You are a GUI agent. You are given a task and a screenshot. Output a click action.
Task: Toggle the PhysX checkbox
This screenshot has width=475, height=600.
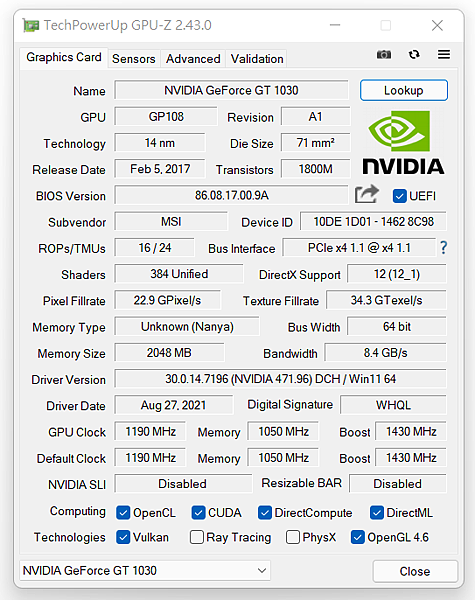pyautogui.click(x=293, y=537)
